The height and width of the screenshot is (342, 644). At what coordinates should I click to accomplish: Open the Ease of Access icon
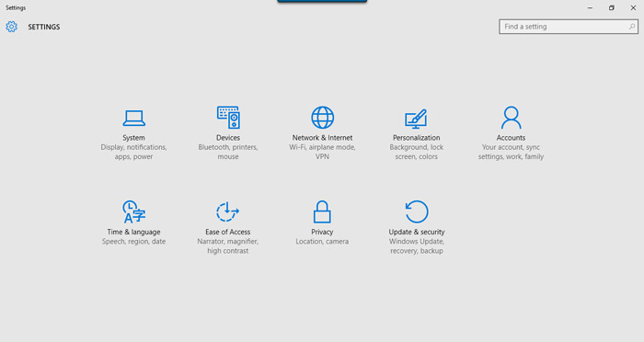pyautogui.click(x=228, y=211)
